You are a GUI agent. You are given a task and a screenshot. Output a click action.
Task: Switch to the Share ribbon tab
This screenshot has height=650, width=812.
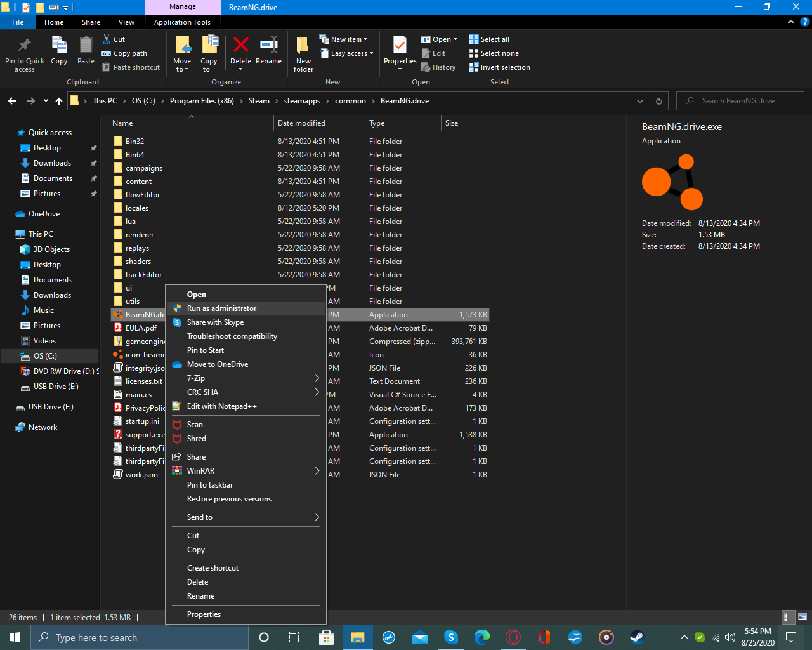coord(91,22)
